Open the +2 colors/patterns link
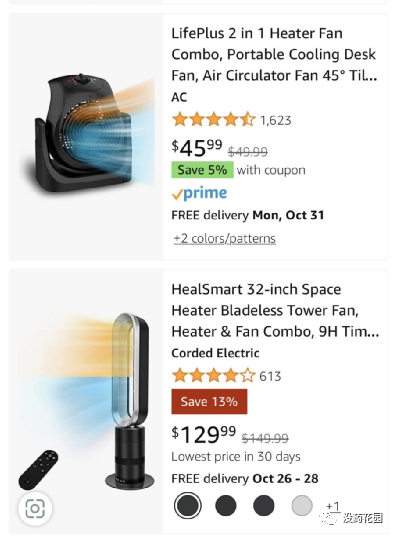Viewport: 395px width, 536px height. click(224, 238)
